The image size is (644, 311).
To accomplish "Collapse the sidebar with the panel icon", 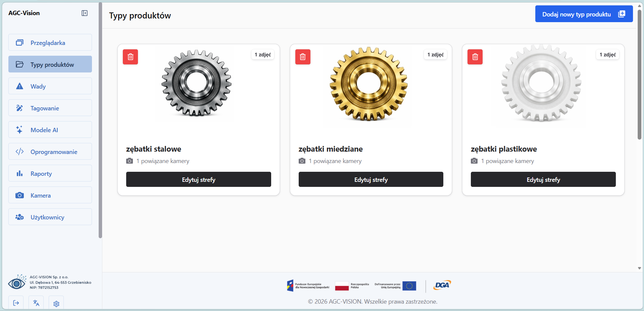I will click(x=85, y=13).
